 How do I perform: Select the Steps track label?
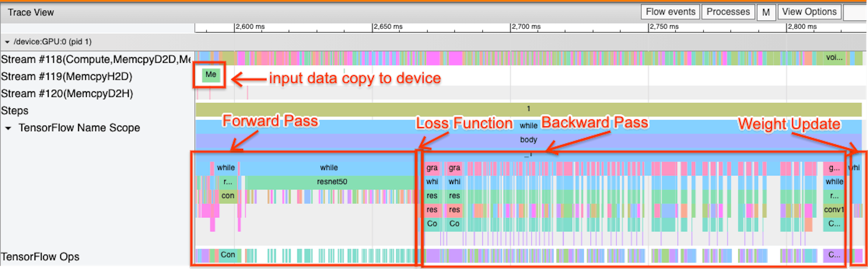pos(14,111)
